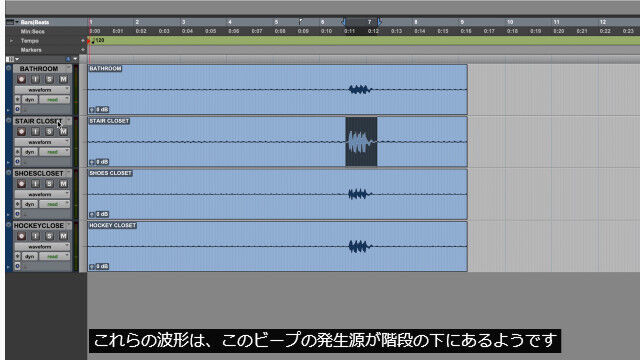The width and height of the screenshot is (640, 360).
Task: Mute the HOCKEYCLOSE track
Action: (63, 236)
